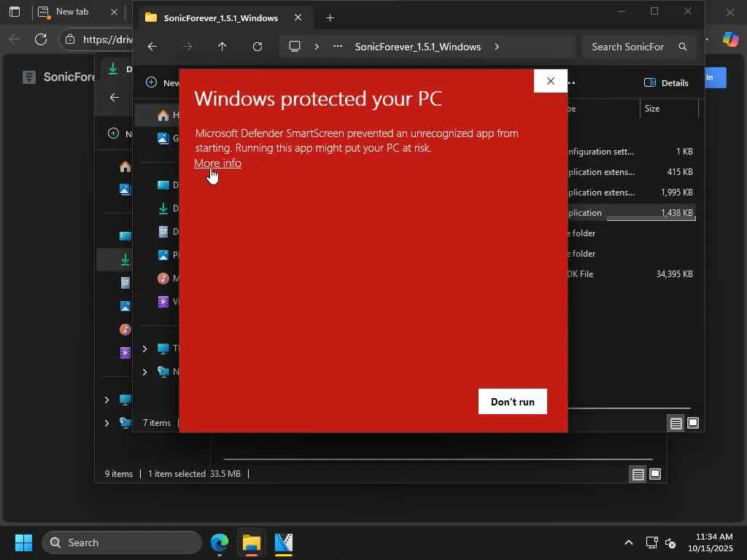The image size is (747, 560).
Task: Select the 415 KB application extension row
Action: [630, 172]
